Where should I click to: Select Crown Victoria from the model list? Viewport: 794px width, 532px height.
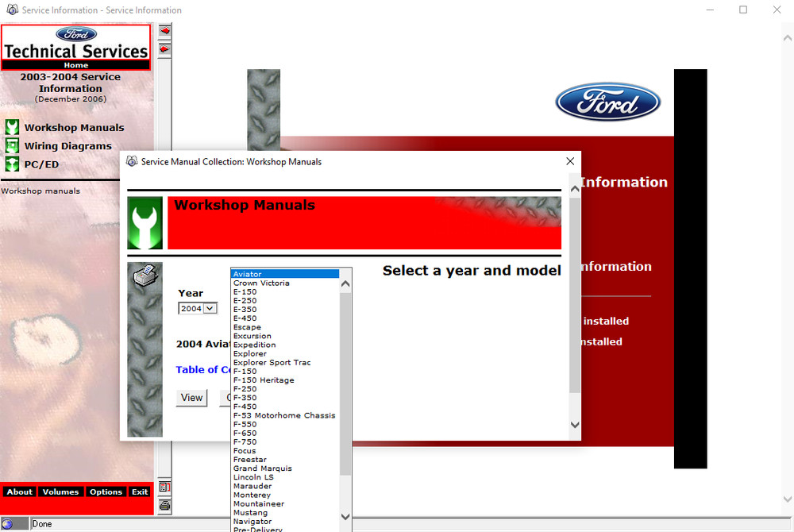point(262,282)
